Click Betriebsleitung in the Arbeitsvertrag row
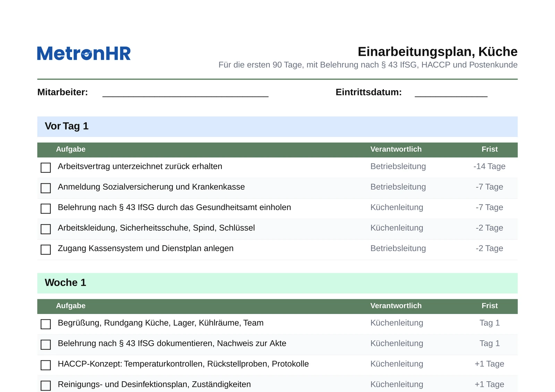This screenshot has width=555, height=392. click(x=398, y=167)
